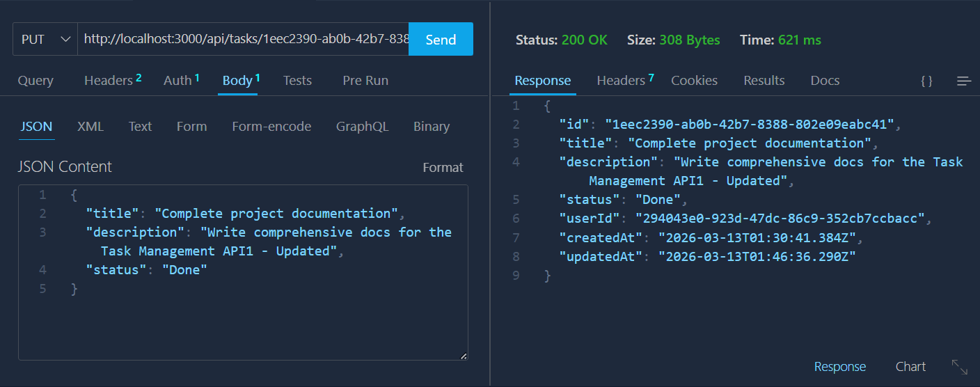
Task: Click the curly braces code snippet icon
Action: 926,81
